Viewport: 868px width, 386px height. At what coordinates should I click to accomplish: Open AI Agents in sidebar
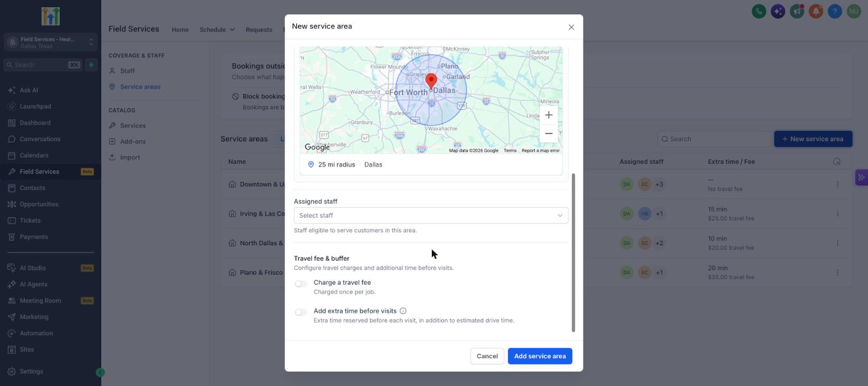click(x=33, y=285)
